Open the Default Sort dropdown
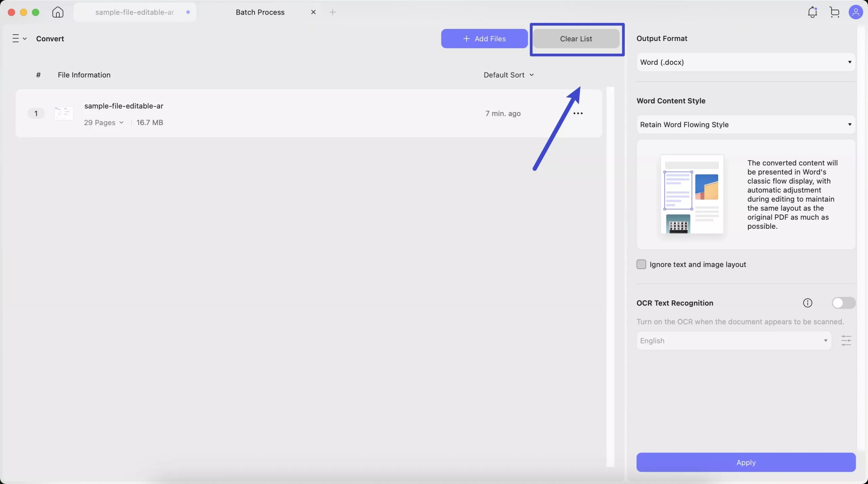 pos(509,75)
